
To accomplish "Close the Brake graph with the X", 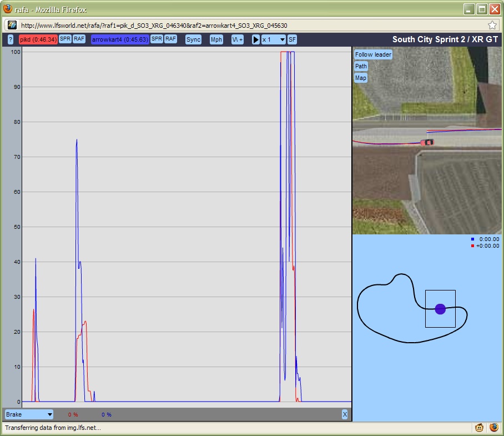I will tap(345, 414).
